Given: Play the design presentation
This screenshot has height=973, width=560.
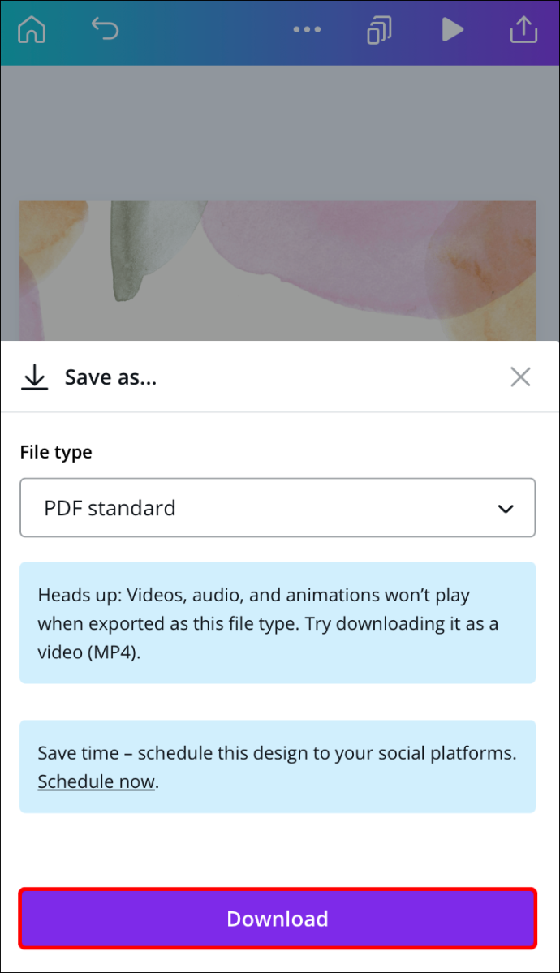Looking at the screenshot, I should click(x=453, y=30).
